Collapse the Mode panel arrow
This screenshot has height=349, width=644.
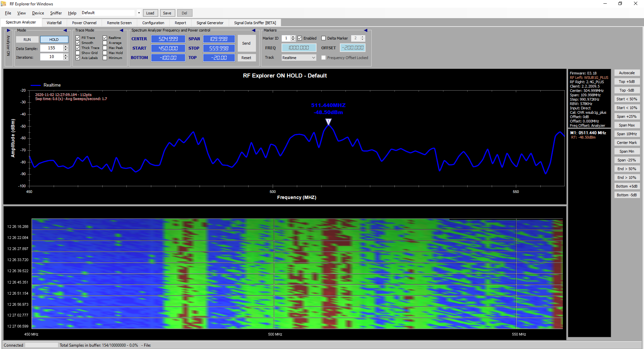pos(65,30)
